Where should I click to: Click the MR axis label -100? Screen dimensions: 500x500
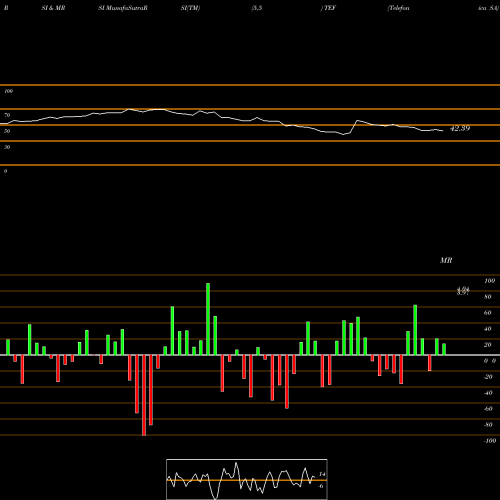coord(490,441)
